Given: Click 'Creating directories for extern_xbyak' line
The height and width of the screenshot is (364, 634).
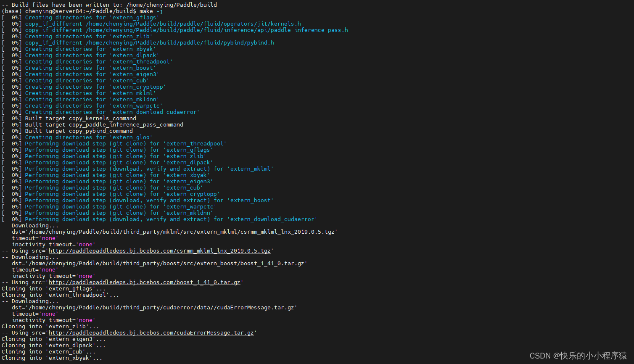Looking at the screenshot, I should point(79,49).
